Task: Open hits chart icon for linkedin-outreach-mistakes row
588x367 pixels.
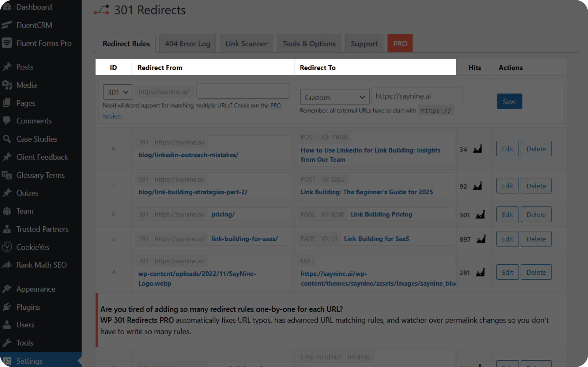Action: pyautogui.click(x=478, y=149)
